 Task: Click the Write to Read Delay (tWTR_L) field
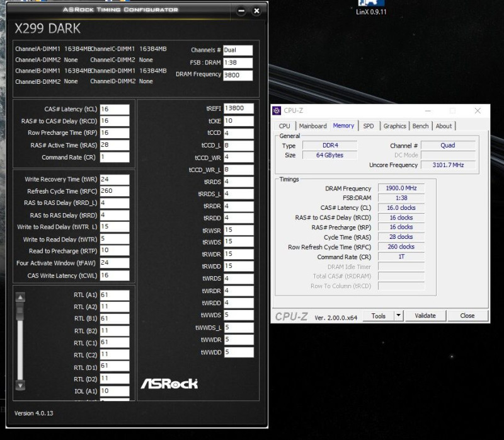pyautogui.click(x=115, y=227)
